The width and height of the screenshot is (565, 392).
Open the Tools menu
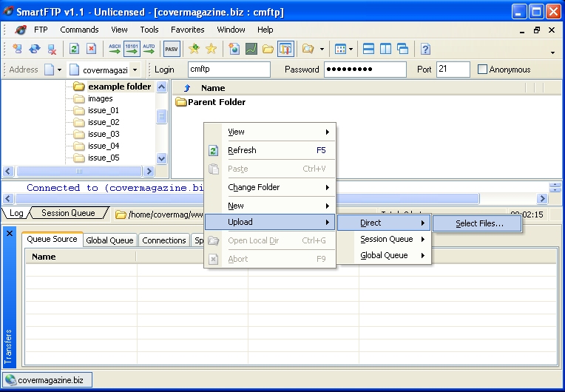(x=149, y=30)
